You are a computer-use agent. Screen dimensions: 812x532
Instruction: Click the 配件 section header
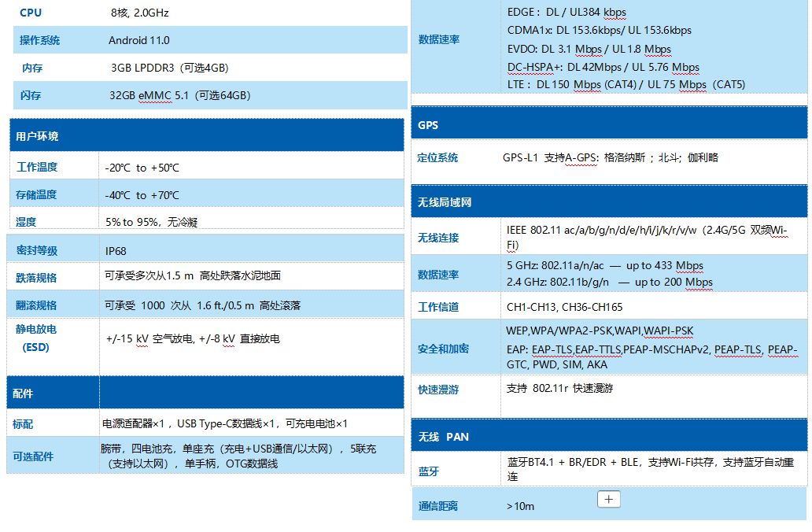tap(24, 393)
